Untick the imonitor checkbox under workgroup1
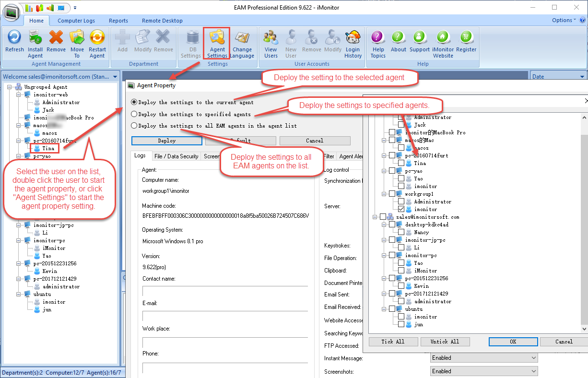The image size is (588, 378). coord(401,209)
